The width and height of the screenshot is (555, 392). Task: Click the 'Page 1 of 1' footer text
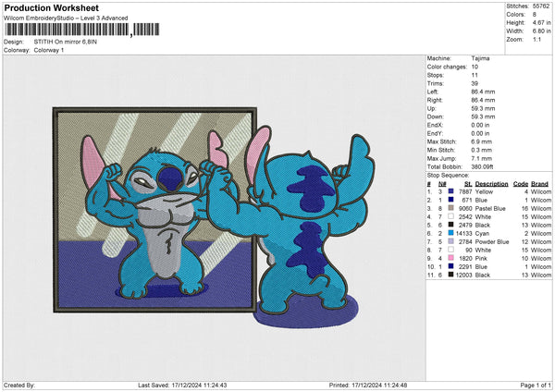(536, 385)
